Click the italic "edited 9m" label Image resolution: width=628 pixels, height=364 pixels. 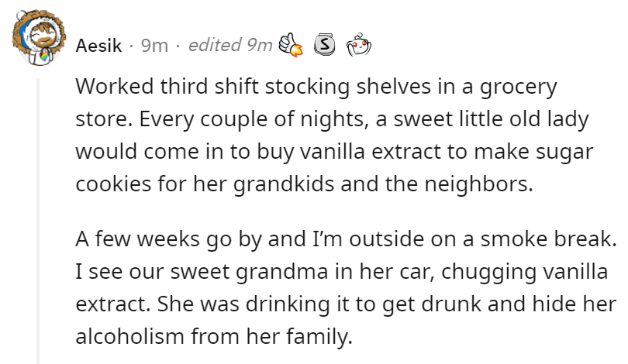230,45
